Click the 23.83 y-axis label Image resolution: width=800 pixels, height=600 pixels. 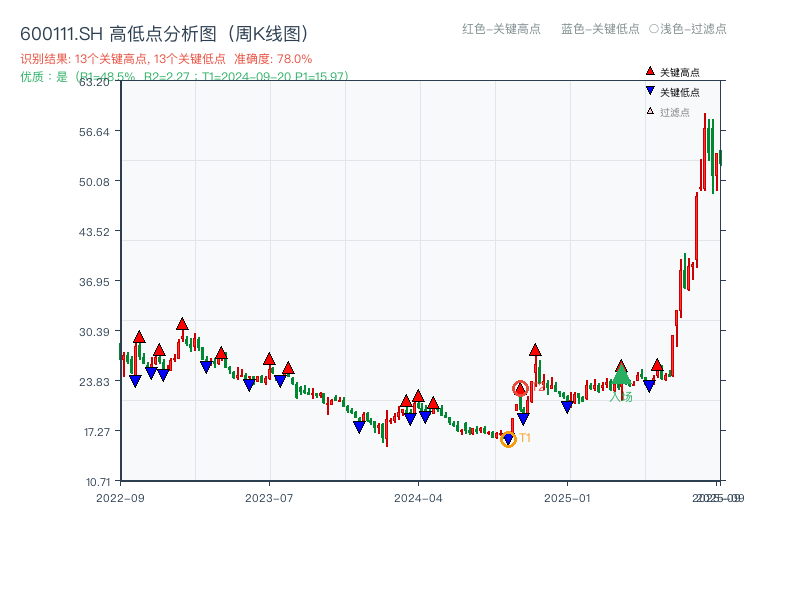click(x=94, y=382)
